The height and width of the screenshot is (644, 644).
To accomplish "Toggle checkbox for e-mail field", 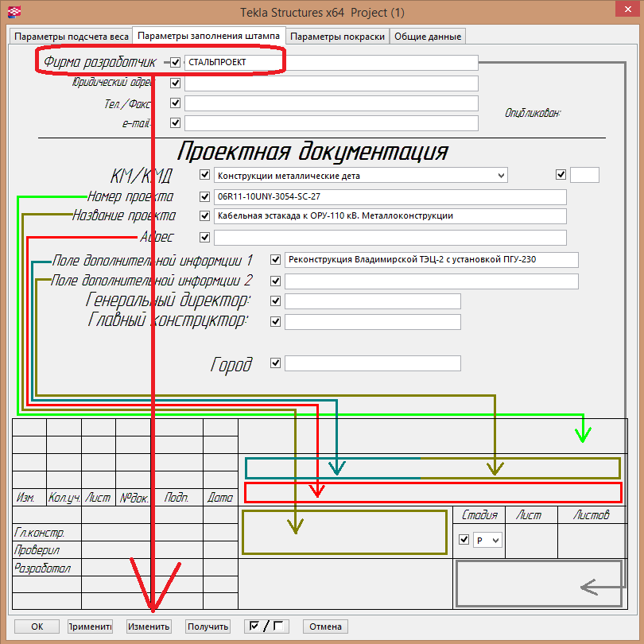I will [x=176, y=122].
